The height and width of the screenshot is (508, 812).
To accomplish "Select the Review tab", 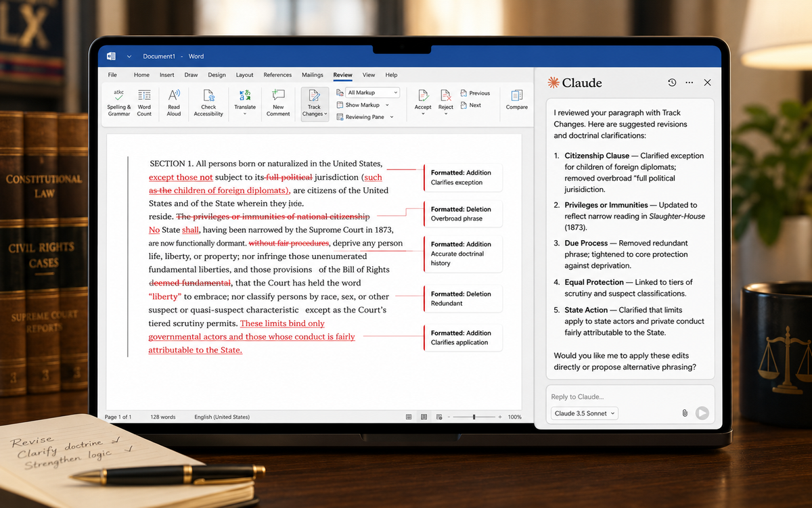I will [x=342, y=75].
